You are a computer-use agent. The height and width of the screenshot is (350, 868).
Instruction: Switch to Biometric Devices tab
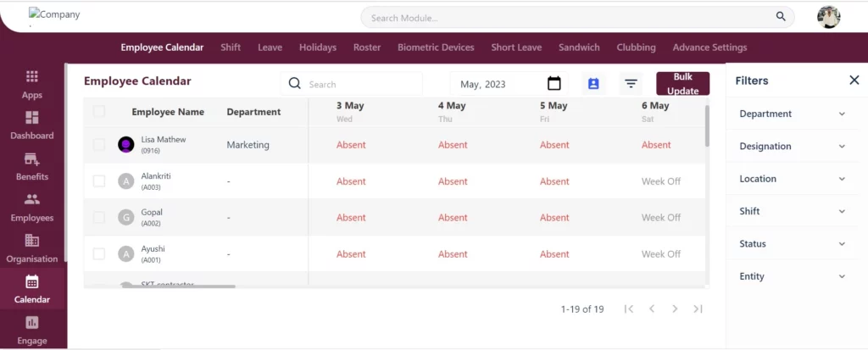click(436, 47)
